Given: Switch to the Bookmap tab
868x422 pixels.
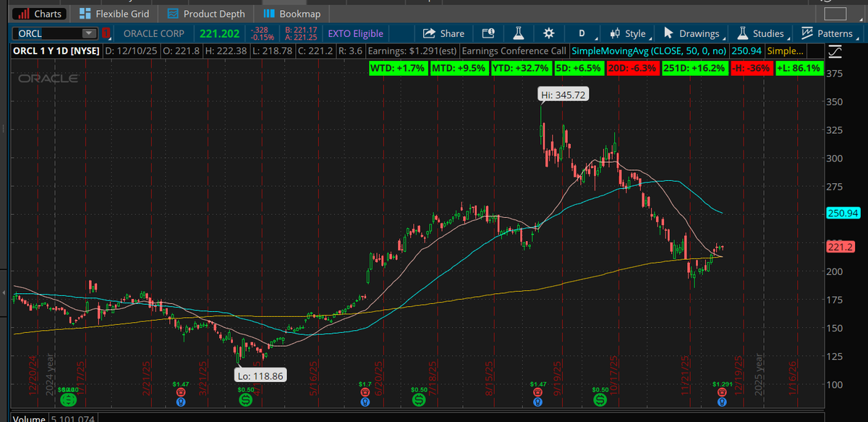Looking at the screenshot, I should click(293, 14).
